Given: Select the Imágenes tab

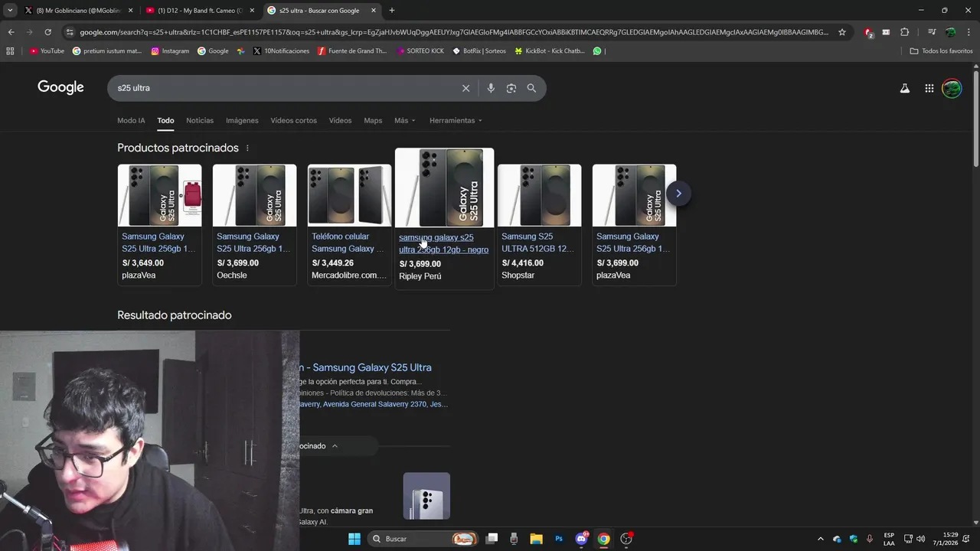Looking at the screenshot, I should click(242, 120).
